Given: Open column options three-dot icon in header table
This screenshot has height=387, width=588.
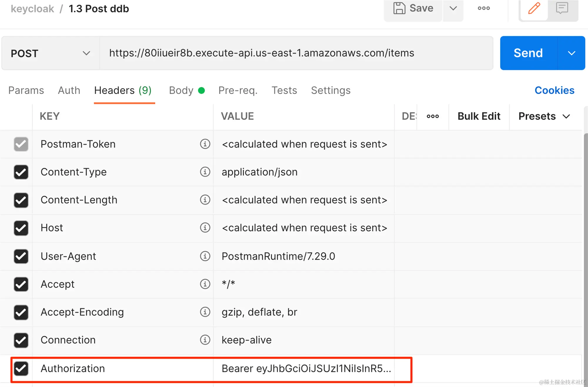Looking at the screenshot, I should (432, 116).
